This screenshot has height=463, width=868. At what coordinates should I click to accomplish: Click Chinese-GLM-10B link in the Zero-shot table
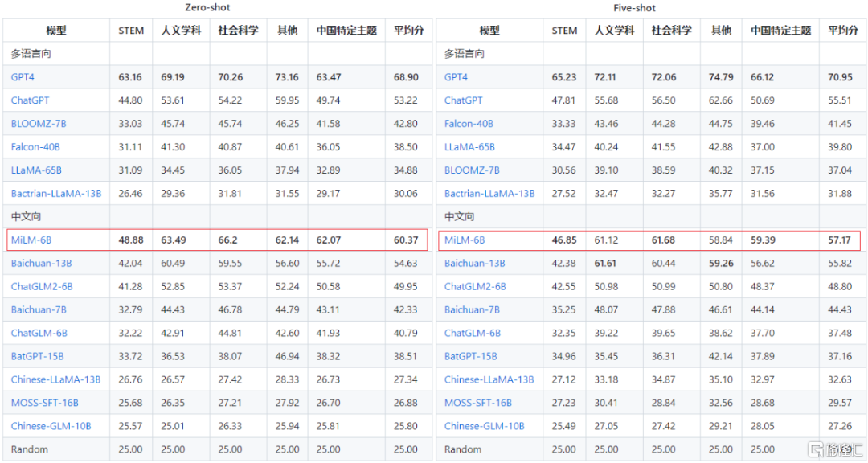click(51, 426)
